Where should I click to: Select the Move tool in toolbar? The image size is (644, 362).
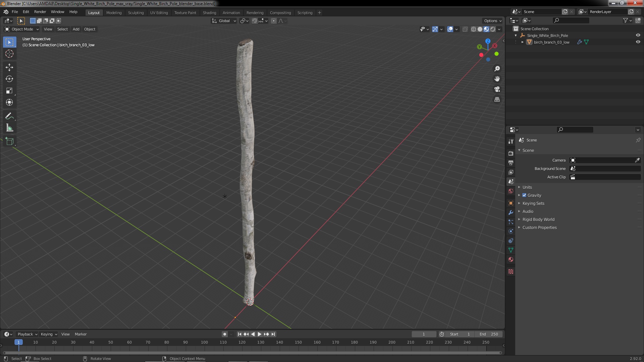[9, 67]
